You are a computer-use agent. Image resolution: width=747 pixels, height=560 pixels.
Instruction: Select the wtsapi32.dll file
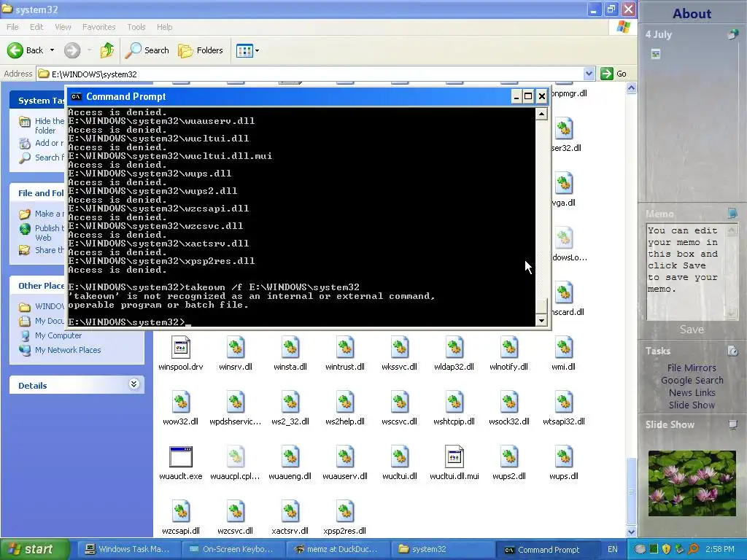point(564,402)
